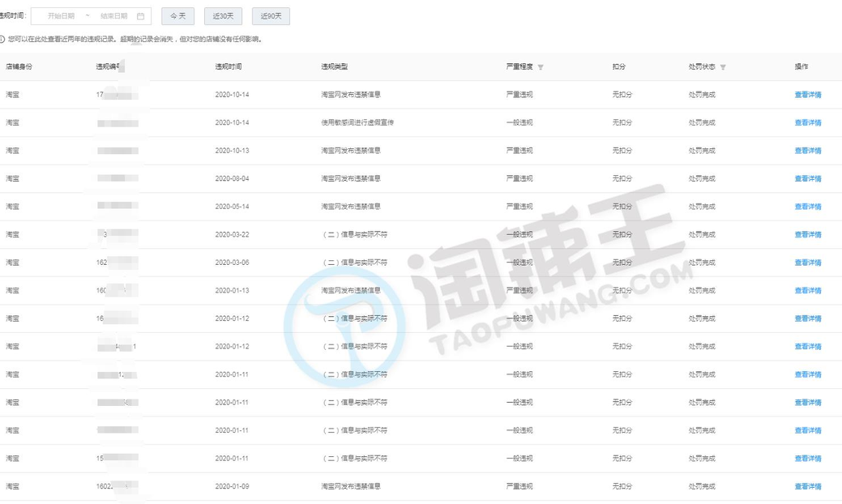Image resolution: width=842 pixels, height=504 pixels.
Task: Click the 违规类型 column header
Action: pyautogui.click(x=334, y=66)
